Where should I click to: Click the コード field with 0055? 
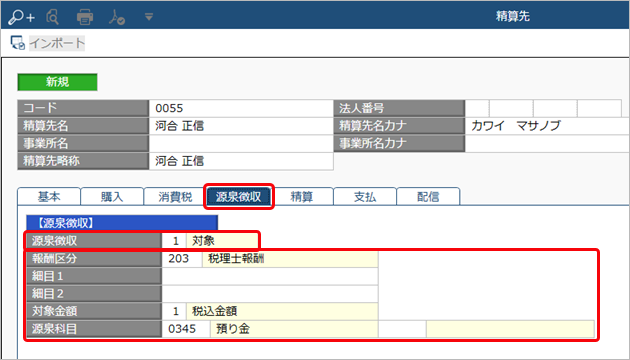pyautogui.click(x=241, y=108)
